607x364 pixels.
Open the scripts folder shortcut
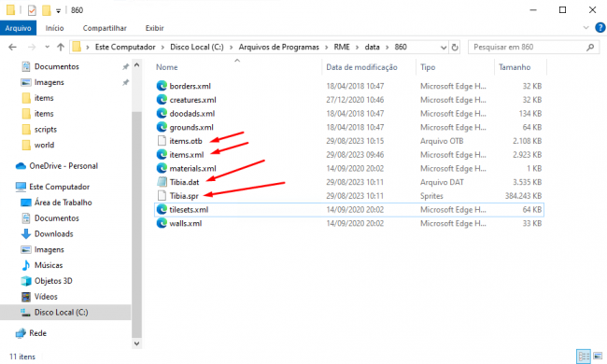39,129
